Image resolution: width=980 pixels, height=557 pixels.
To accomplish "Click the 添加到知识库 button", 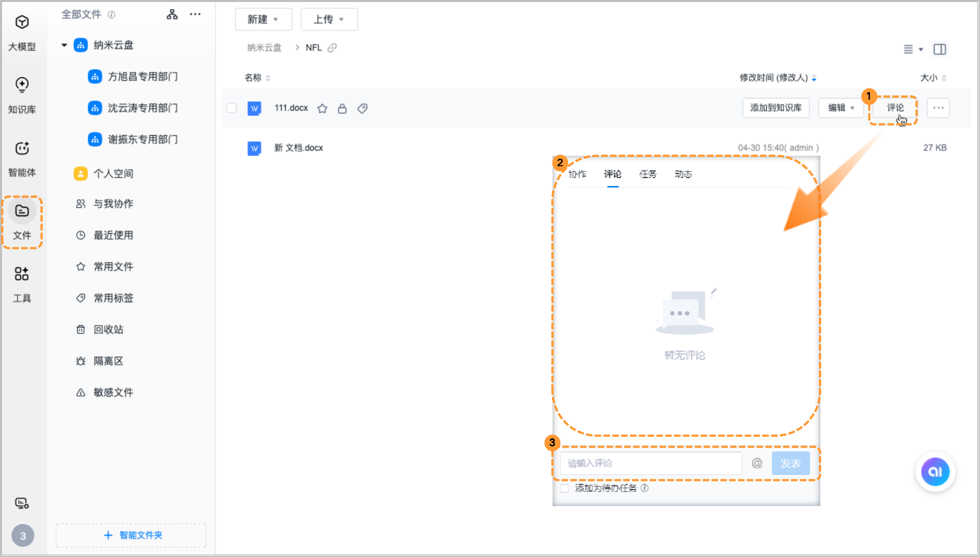I will [776, 108].
